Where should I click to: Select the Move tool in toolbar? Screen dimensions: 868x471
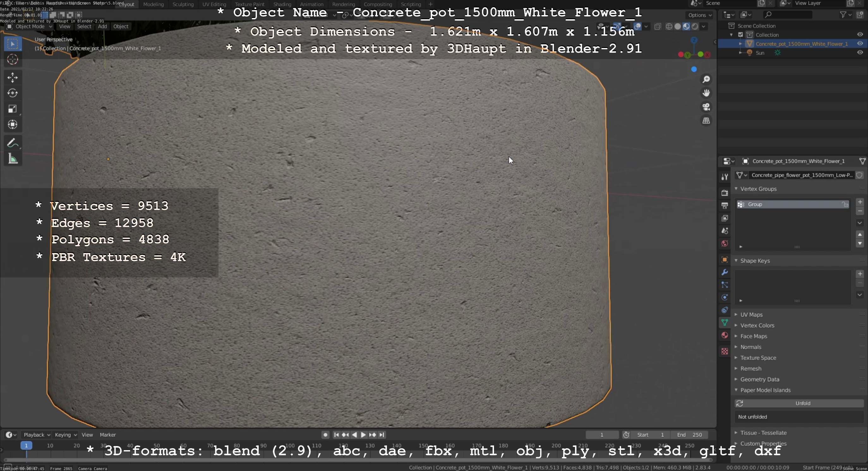coord(12,77)
